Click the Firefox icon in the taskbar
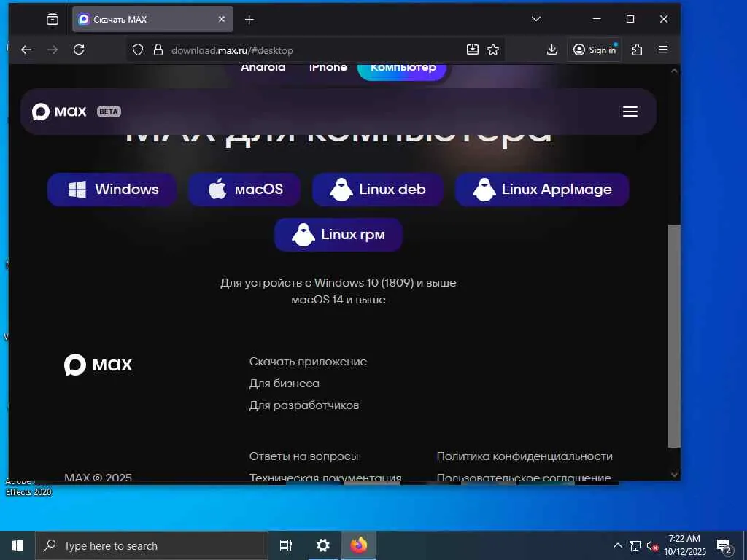Screen dimensions: 747x560 (x=359, y=545)
